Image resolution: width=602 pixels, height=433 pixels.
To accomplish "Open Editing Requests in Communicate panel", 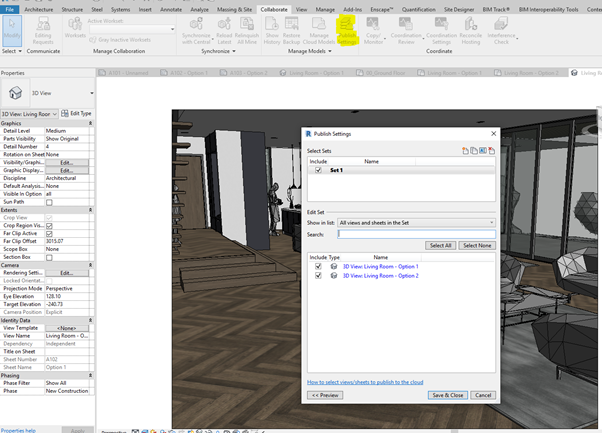I will [43, 31].
